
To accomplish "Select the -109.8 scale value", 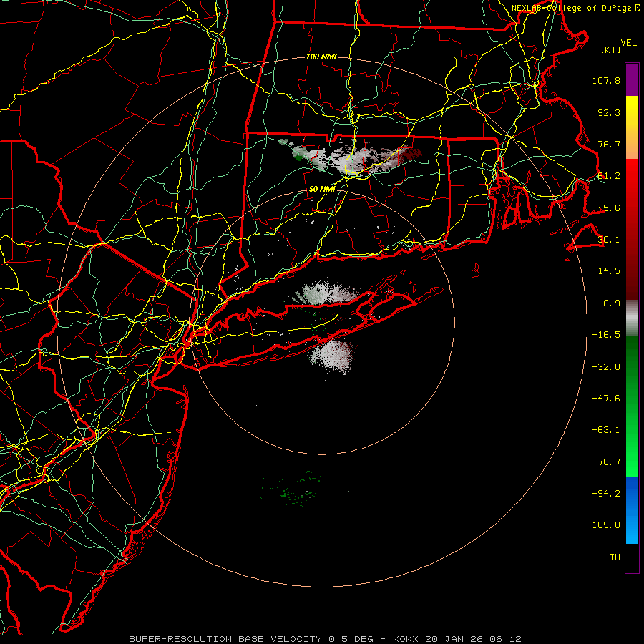I will pos(603,525).
